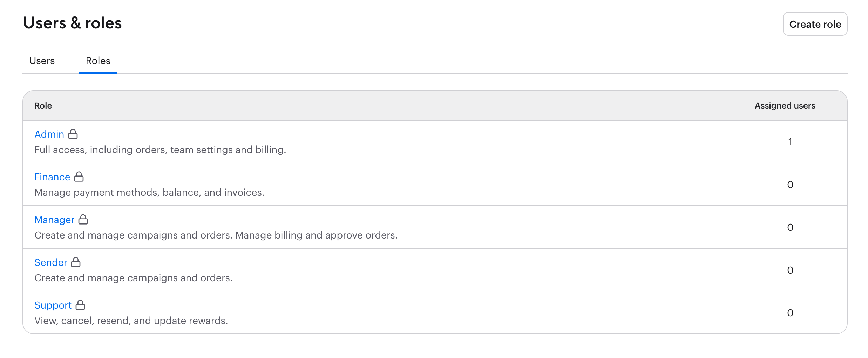The image size is (868, 358).
Task: Open the Support role link
Action: point(53,305)
